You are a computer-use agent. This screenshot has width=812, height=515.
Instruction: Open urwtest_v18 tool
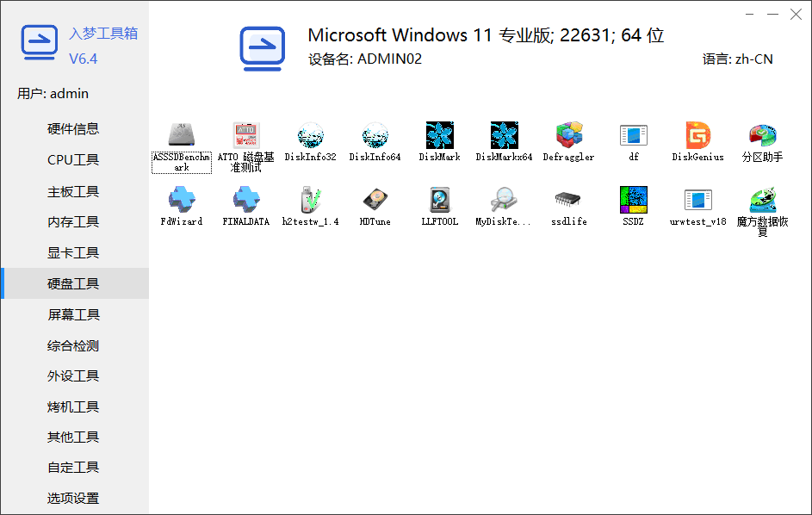(697, 207)
